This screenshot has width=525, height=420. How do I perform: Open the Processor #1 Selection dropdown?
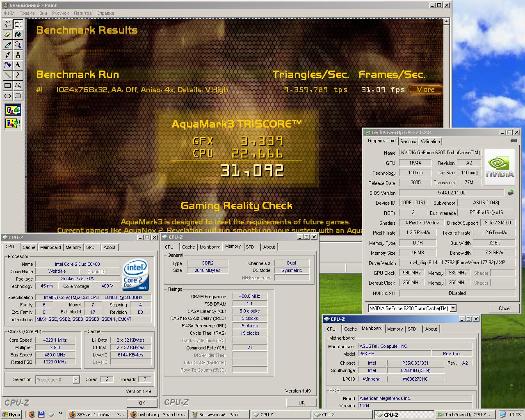click(x=76, y=380)
